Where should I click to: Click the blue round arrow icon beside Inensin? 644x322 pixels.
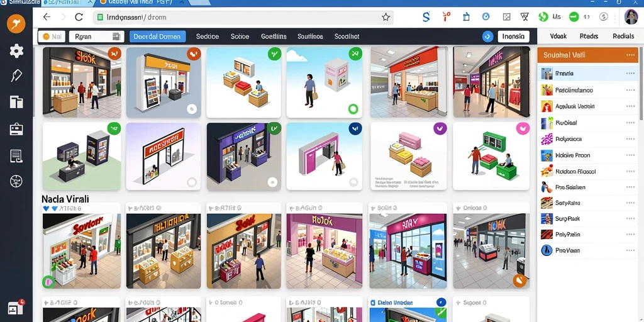tap(487, 36)
